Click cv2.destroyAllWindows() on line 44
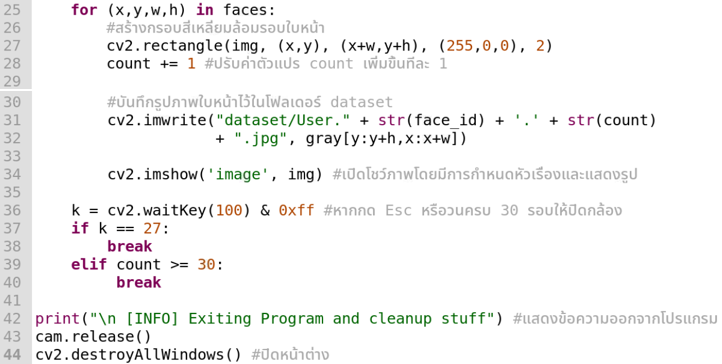This screenshot has width=722, height=364. [138, 354]
